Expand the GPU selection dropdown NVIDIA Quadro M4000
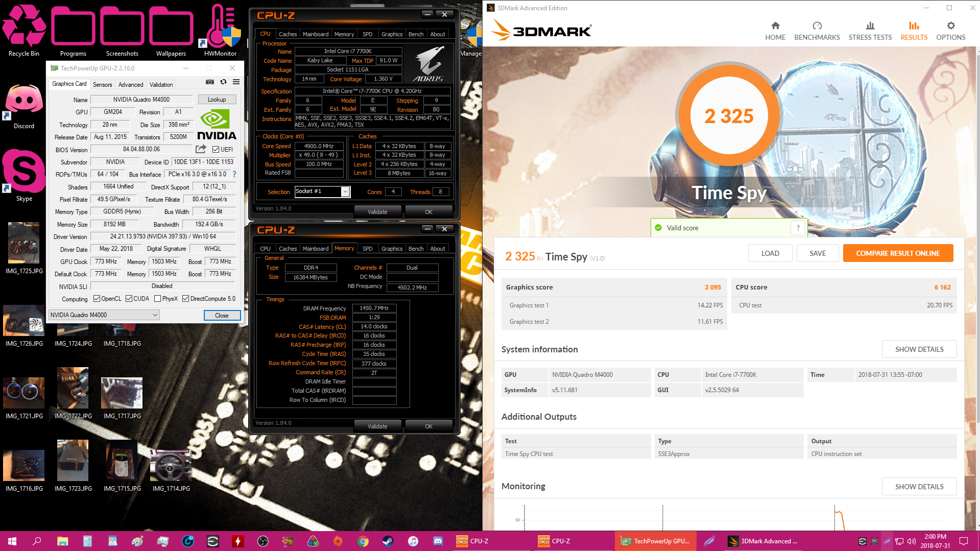This screenshot has height=551, width=980. click(104, 315)
